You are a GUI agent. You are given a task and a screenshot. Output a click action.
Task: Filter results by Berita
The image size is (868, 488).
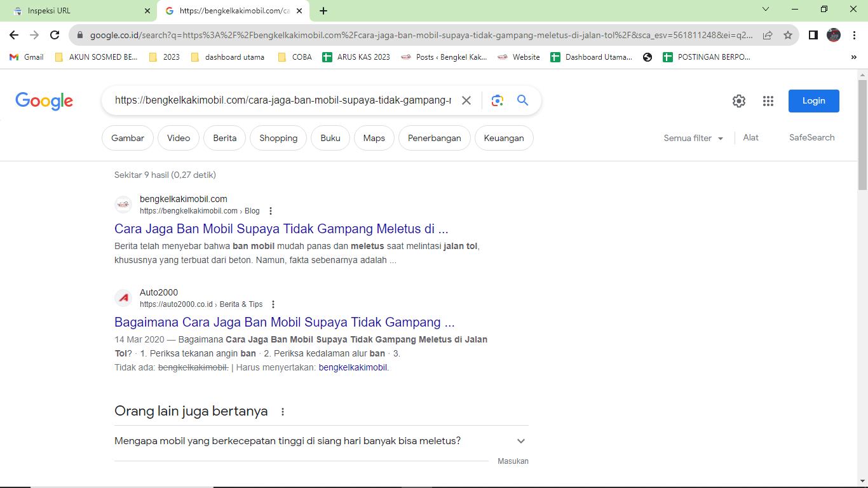click(x=225, y=138)
